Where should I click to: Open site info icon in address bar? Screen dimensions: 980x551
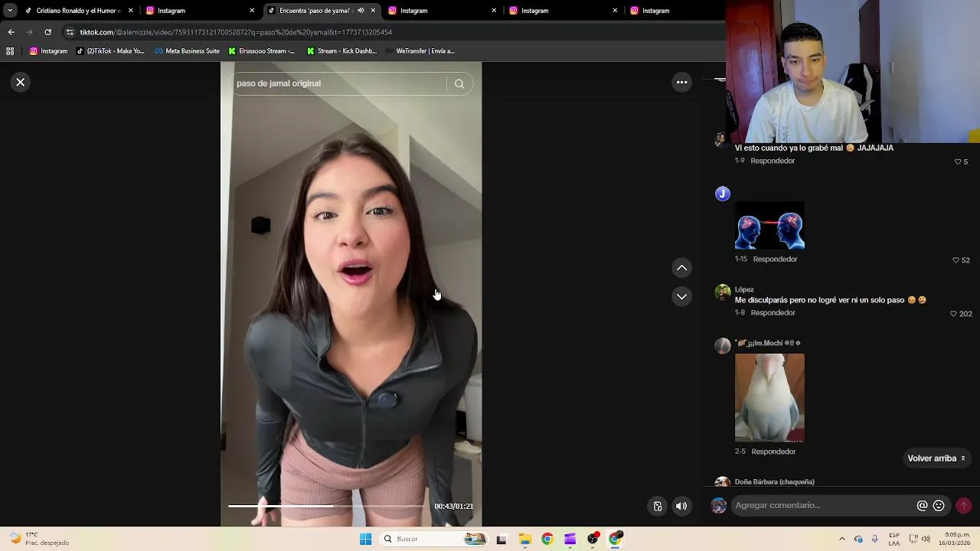point(70,32)
